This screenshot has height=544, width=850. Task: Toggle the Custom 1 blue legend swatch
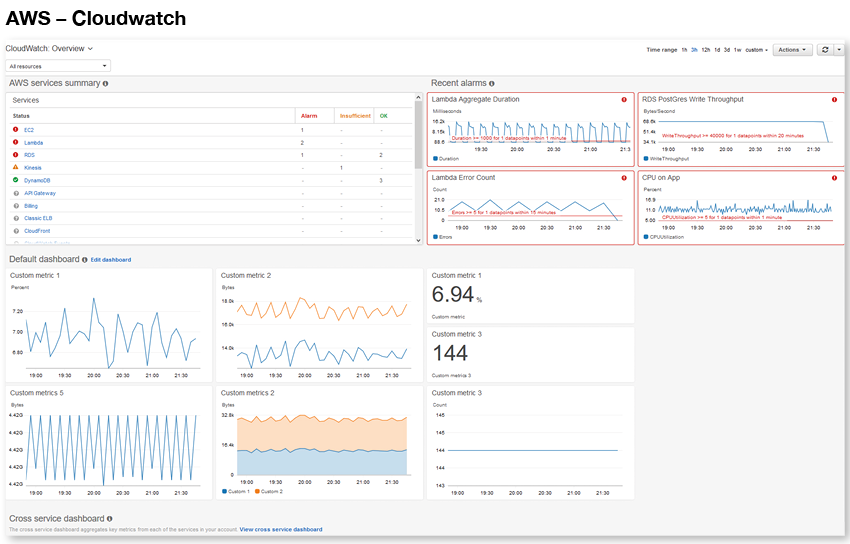coord(224,491)
